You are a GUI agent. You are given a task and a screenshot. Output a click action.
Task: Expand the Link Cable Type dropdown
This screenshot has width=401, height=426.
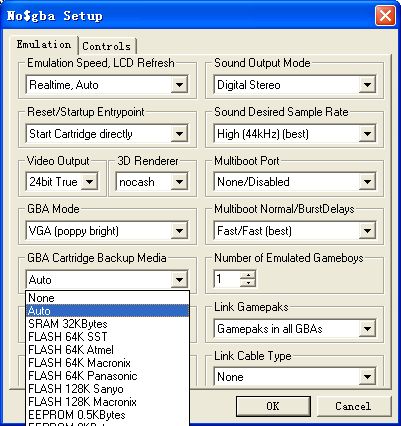click(367, 377)
